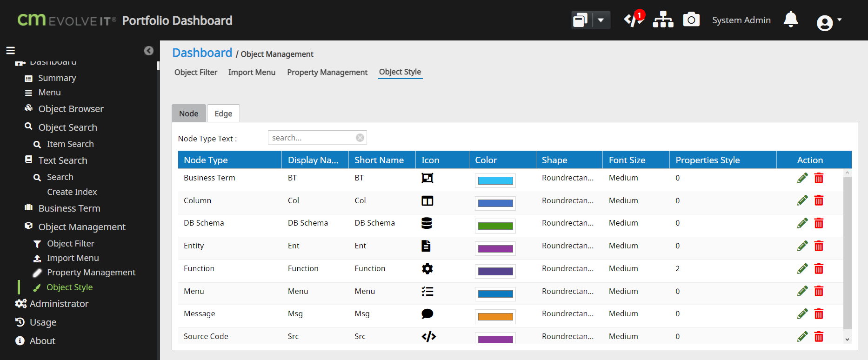868x360 pixels.
Task: Open Object Browser in the sidebar
Action: click(71, 109)
